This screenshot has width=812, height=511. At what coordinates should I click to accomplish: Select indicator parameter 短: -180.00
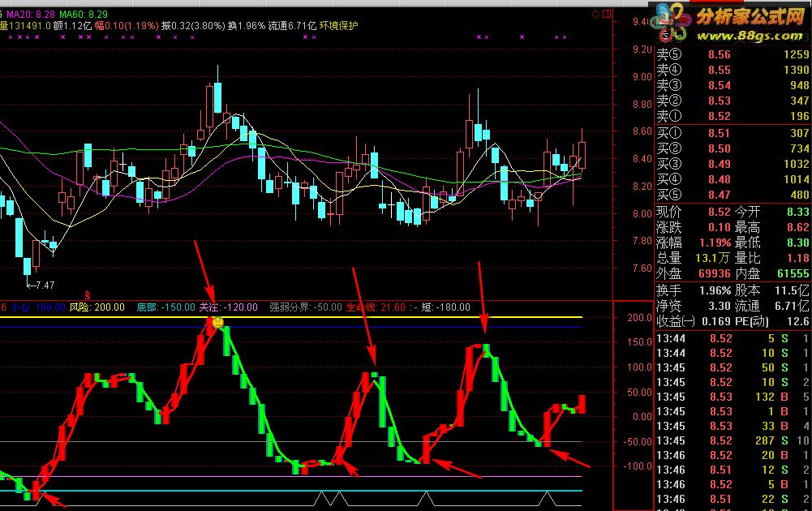pos(446,307)
